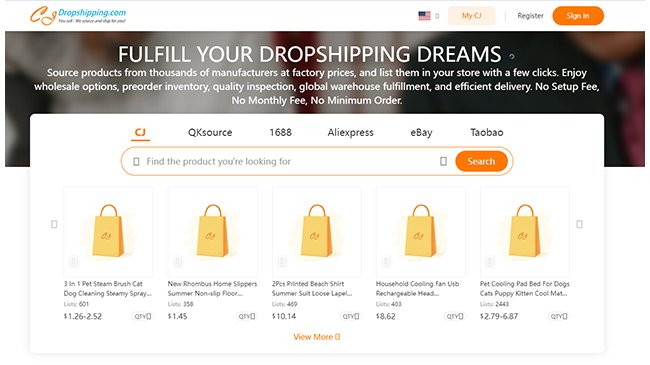Click the small icon on Beach Shirt image
This screenshot has height=365, width=650.
coord(282,261)
